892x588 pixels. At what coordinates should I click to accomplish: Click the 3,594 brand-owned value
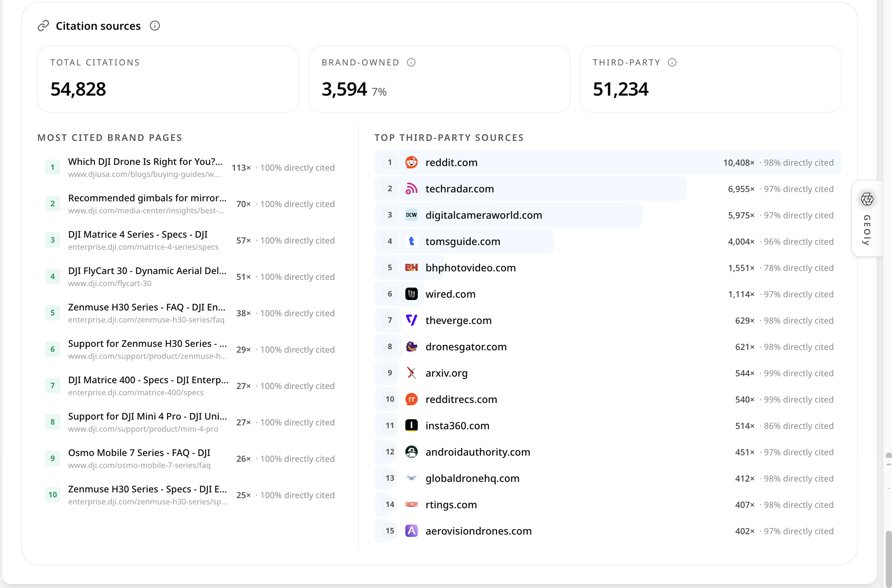tap(344, 89)
